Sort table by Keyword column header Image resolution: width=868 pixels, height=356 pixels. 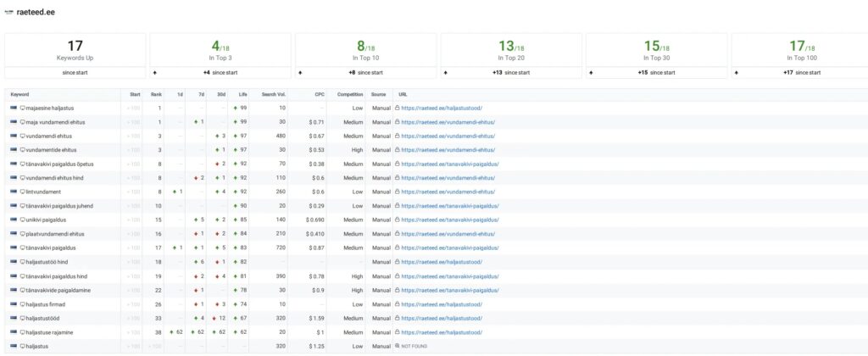pyautogui.click(x=20, y=95)
